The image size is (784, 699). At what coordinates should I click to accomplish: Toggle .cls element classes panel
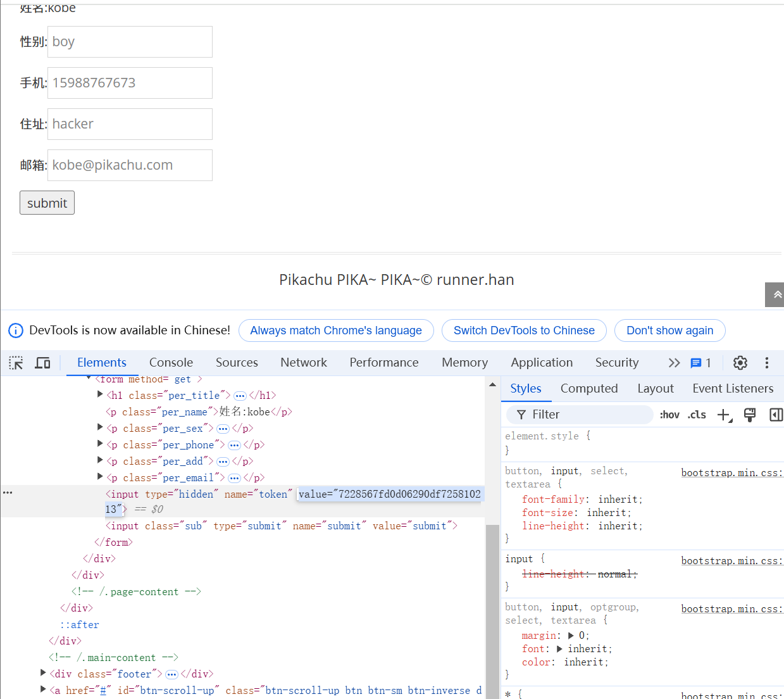697,415
